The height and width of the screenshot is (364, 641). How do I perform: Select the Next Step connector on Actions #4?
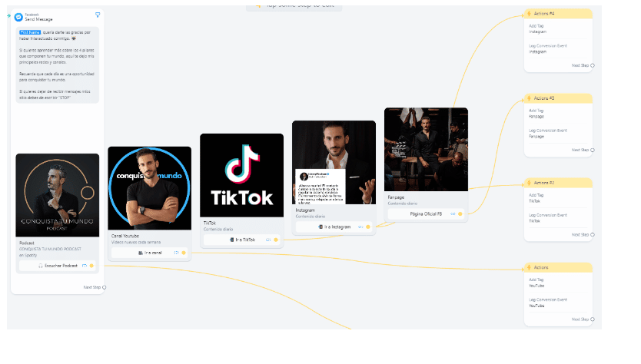point(593,65)
